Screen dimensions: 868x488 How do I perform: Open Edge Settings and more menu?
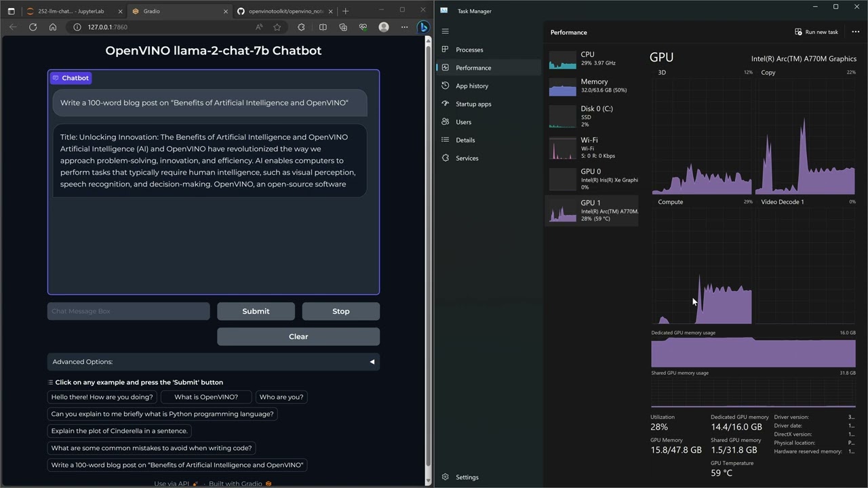pos(404,27)
